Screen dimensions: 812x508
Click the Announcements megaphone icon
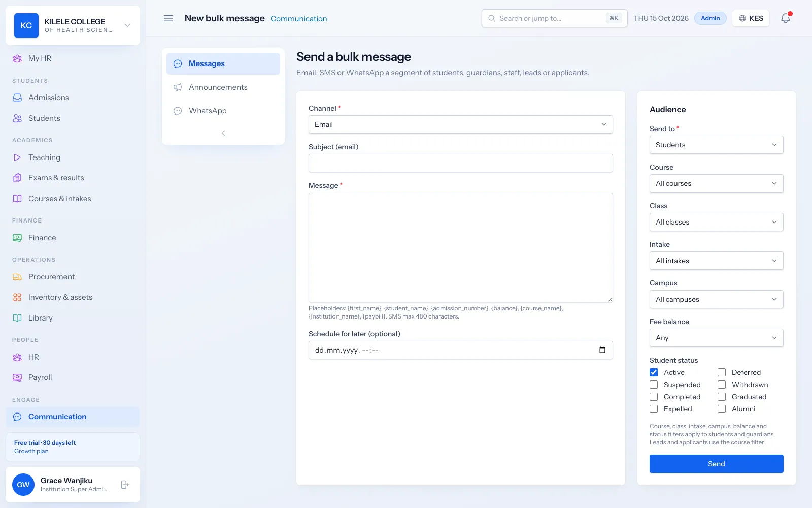[x=178, y=87]
